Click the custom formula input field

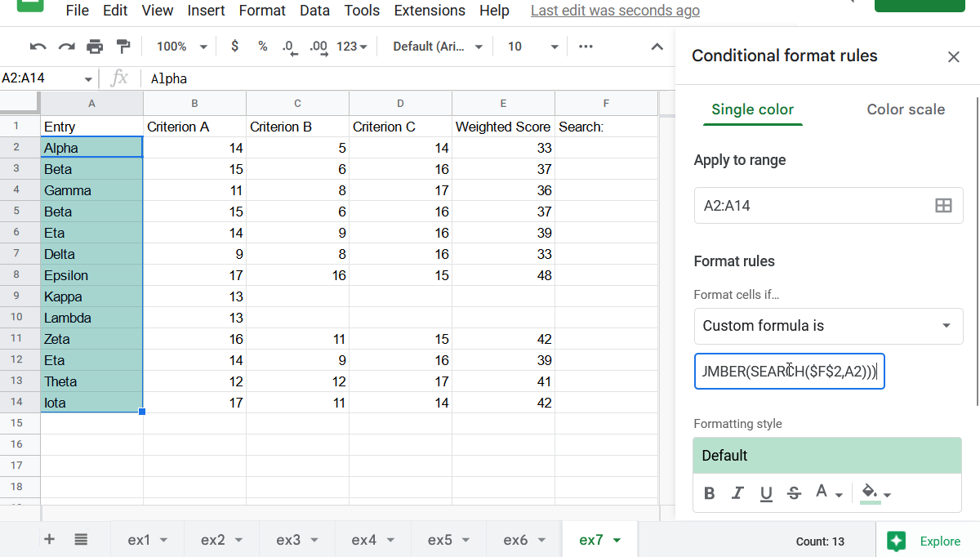[789, 372]
